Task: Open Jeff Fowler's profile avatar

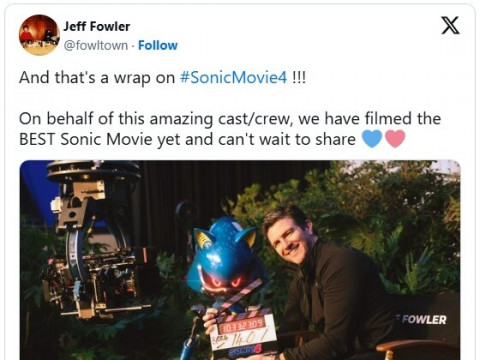Action: pyautogui.click(x=39, y=35)
